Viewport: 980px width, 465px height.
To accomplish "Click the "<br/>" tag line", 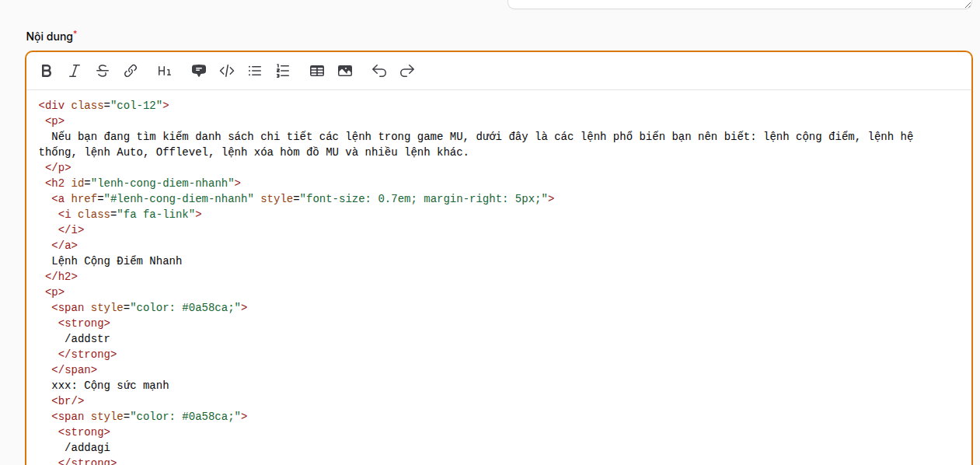I will [x=68, y=400].
